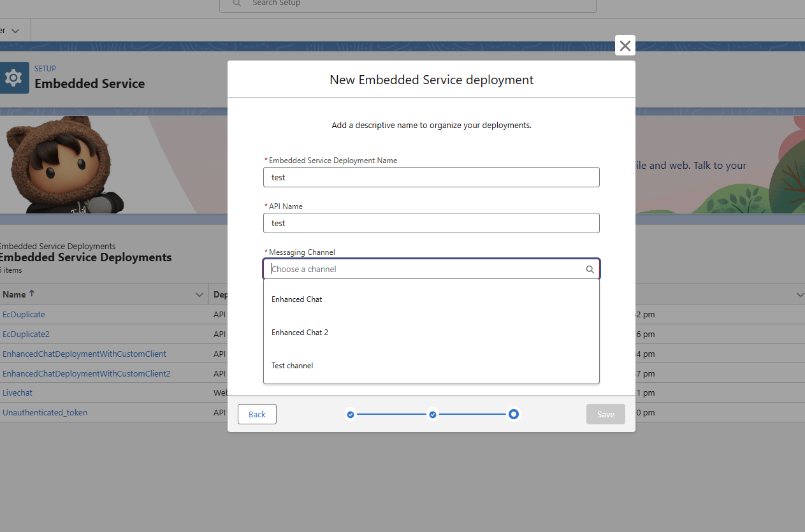Click the search icon in Messaging Channel field

590,270
